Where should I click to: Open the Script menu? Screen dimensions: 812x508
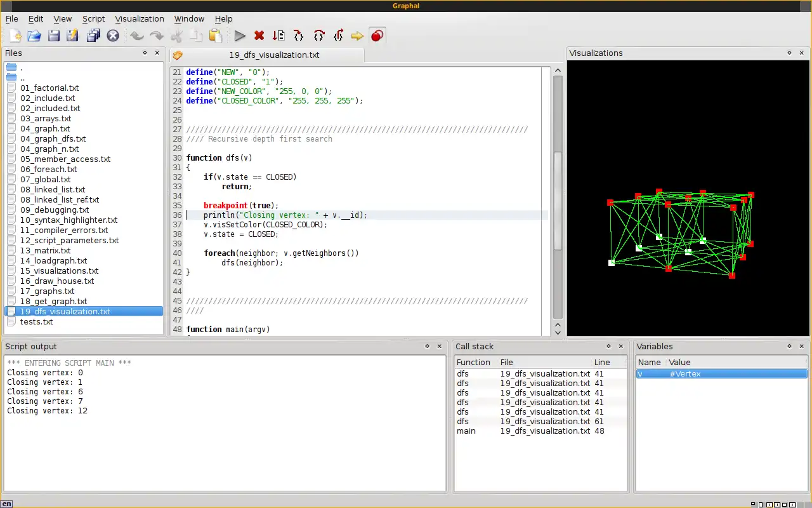click(93, 19)
